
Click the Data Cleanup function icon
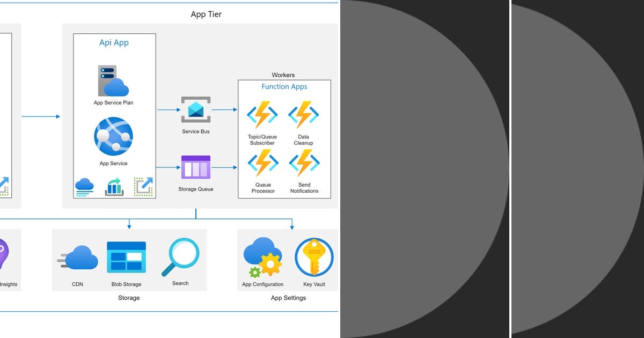tap(304, 114)
